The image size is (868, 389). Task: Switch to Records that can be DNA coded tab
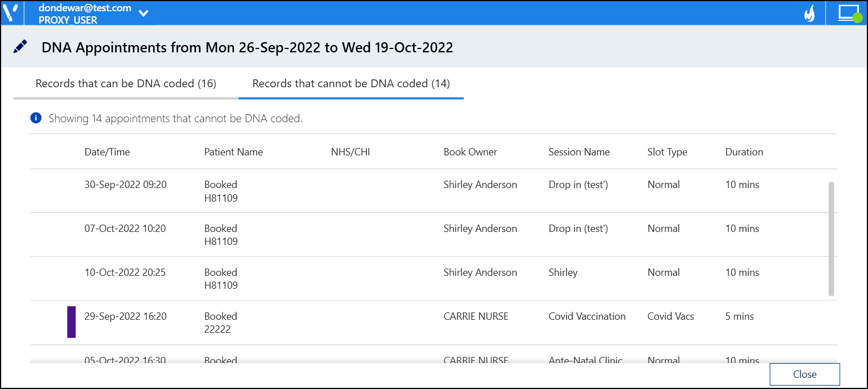tap(126, 84)
